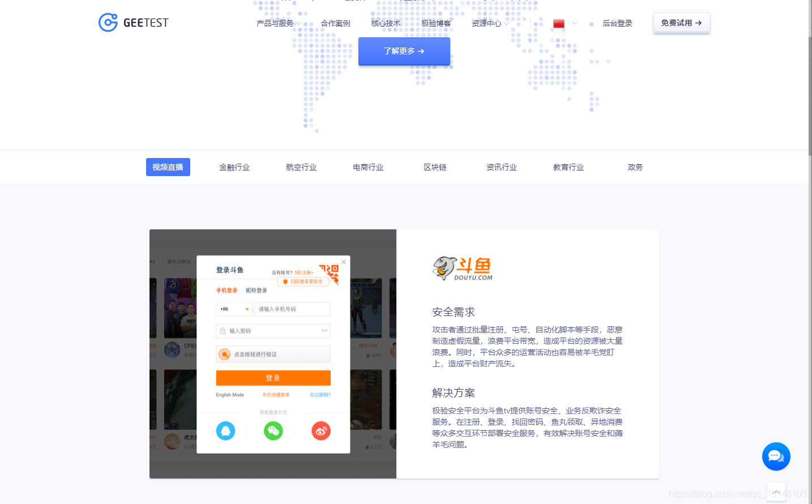Image resolution: width=812 pixels, height=504 pixels.
Task: Switch to the 政务 tab
Action: click(x=635, y=167)
